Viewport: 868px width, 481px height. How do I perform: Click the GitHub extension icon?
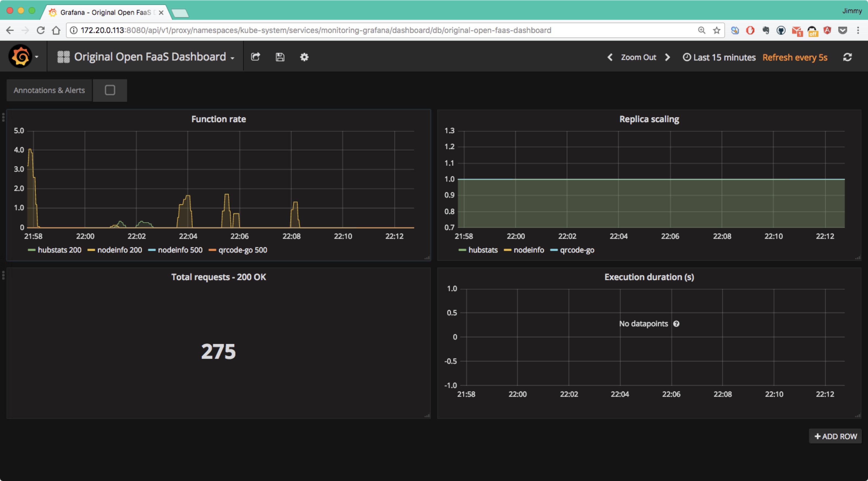pyautogui.click(x=781, y=30)
